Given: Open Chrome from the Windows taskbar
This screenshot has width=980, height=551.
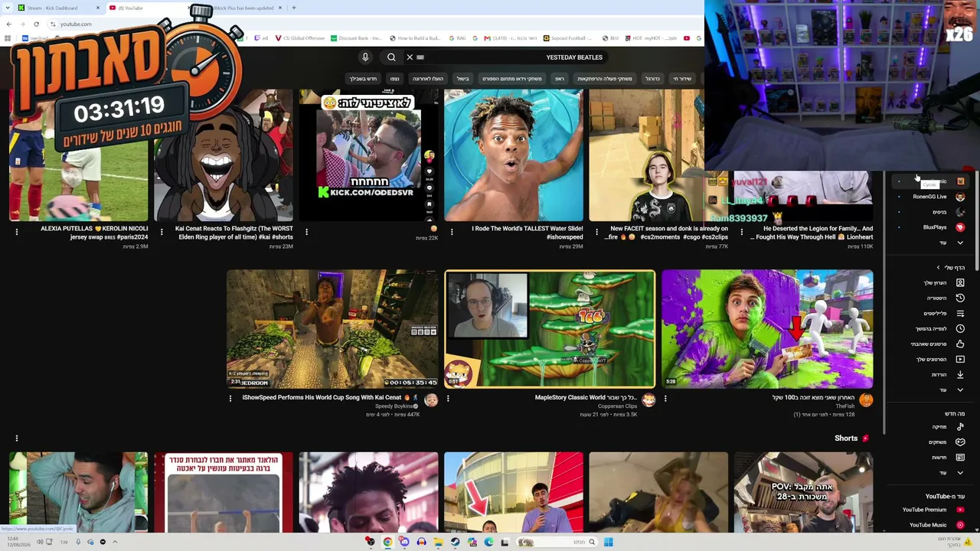Looking at the screenshot, I should click(x=387, y=543).
